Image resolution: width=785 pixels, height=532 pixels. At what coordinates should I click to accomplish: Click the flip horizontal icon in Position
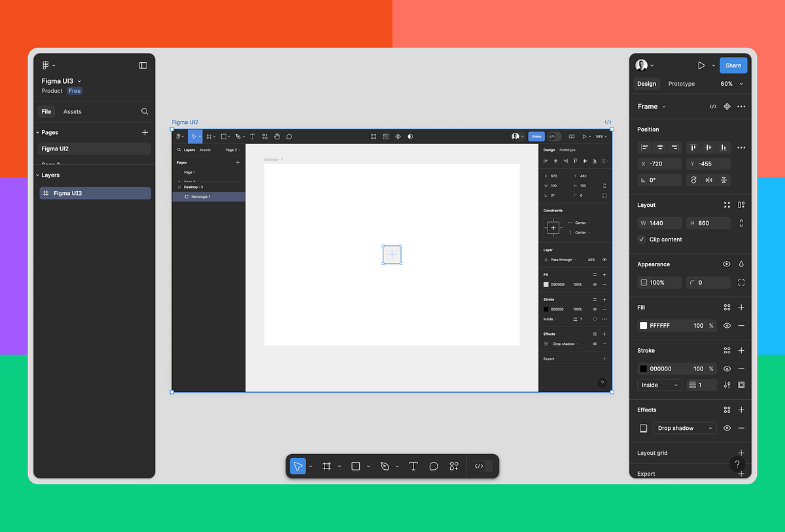pos(709,180)
